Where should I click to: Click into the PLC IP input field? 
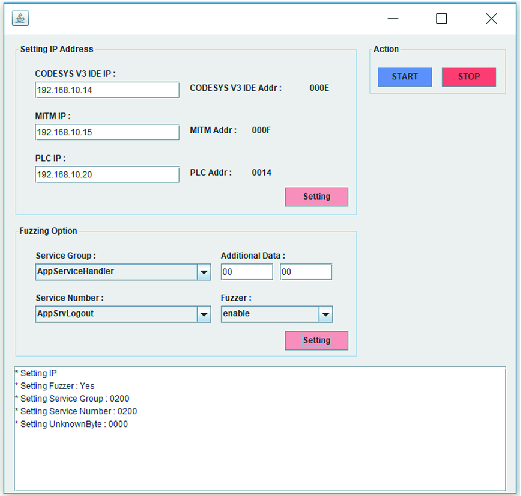point(107,174)
